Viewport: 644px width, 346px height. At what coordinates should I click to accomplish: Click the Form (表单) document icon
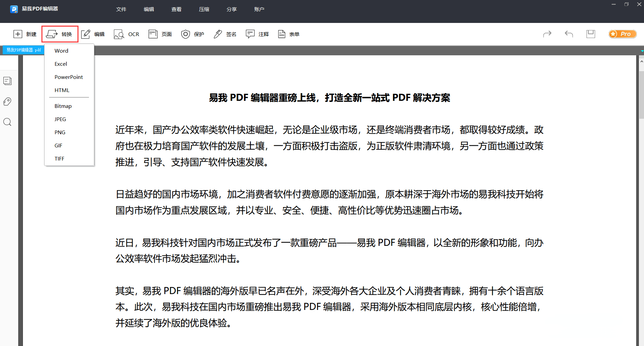point(282,34)
